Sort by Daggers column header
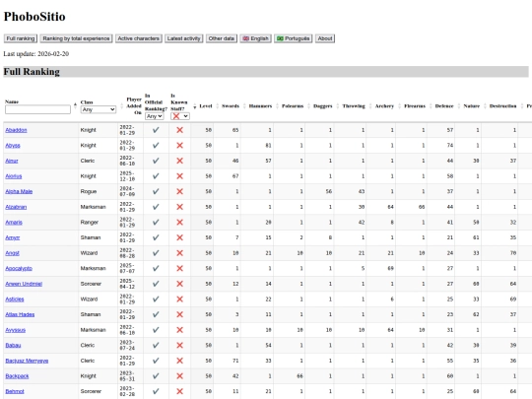532x399 pixels. (x=323, y=106)
